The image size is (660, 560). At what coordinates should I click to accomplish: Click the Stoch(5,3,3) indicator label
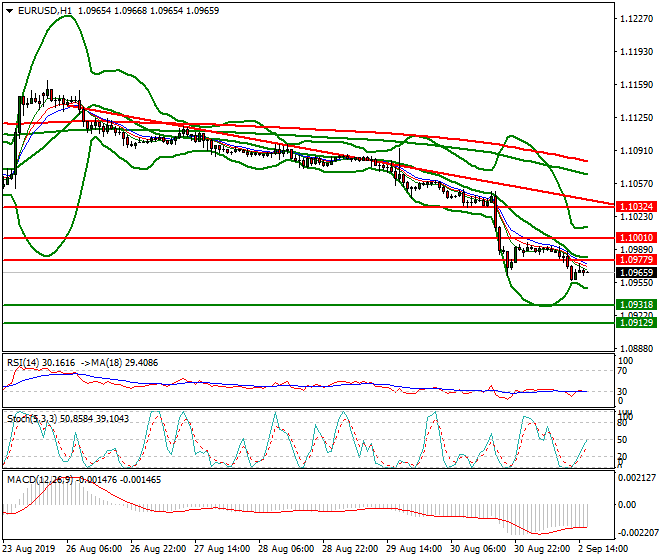[x=30, y=417]
